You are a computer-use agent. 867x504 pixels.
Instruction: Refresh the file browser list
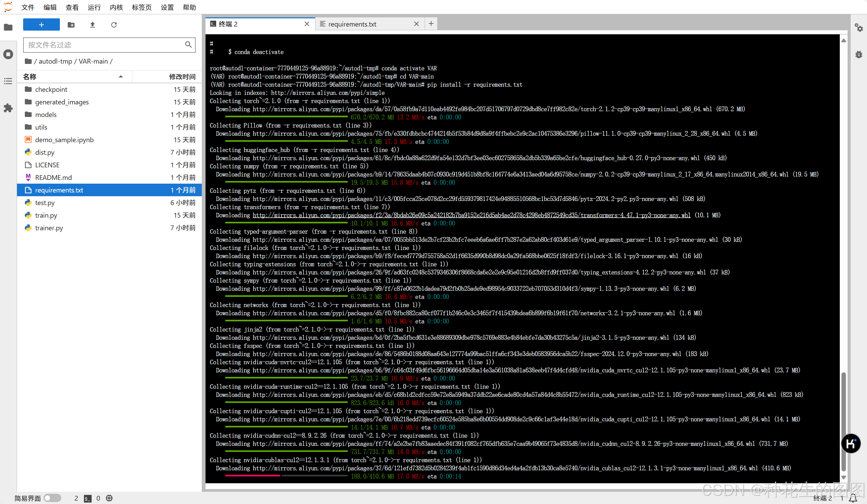pos(114,25)
